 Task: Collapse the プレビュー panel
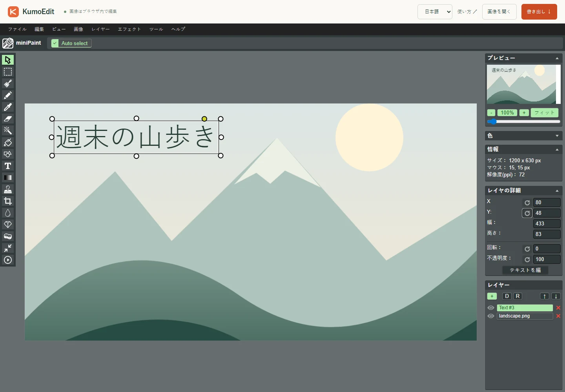557,58
